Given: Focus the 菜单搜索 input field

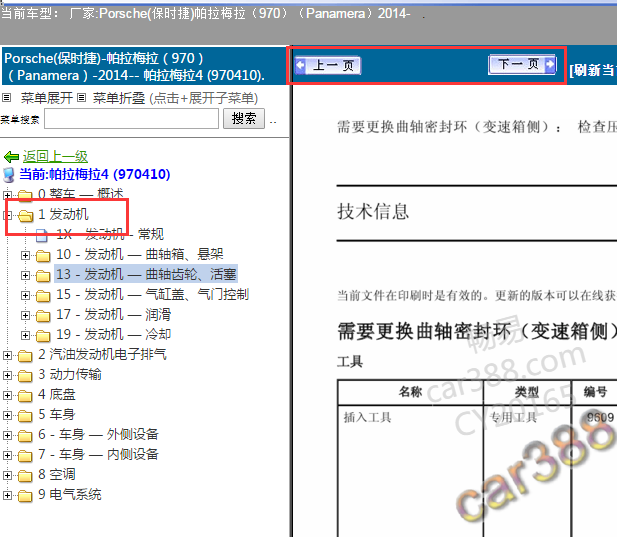Looking at the screenshot, I should pyautogui.click(x=131, y=119).
